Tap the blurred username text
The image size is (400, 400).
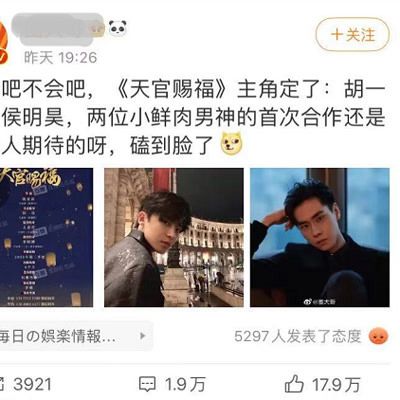click(x=57, y=29)
